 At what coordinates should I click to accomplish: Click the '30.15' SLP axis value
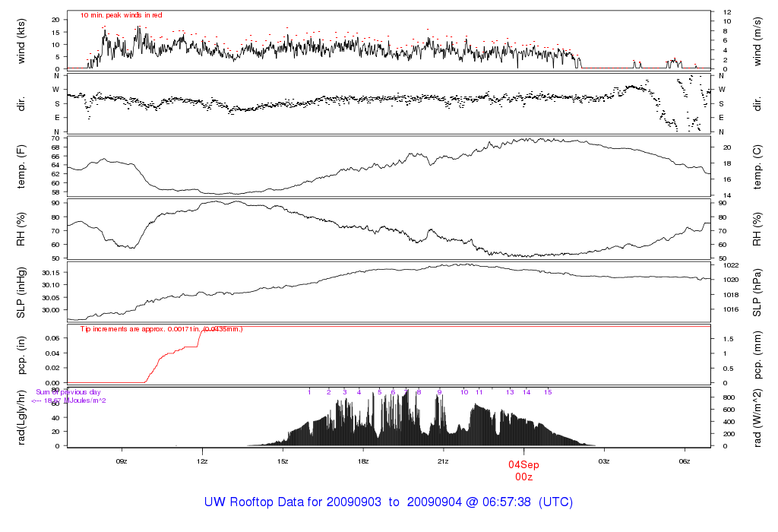click(51, 273)
